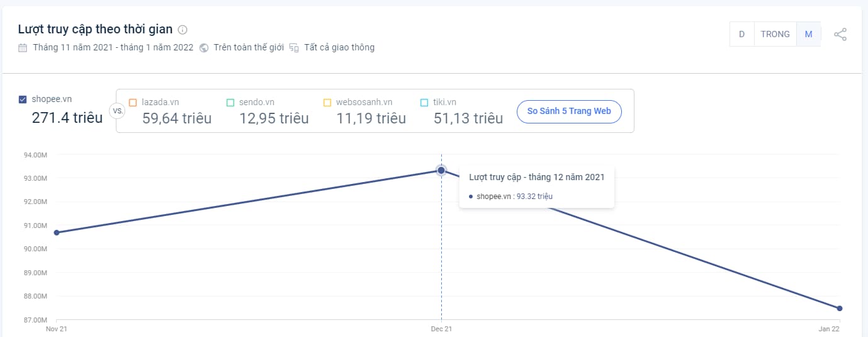This screenshot has height=337, width=868.
Task: Click the devices icon for all traffic
Action: [294, 48]
